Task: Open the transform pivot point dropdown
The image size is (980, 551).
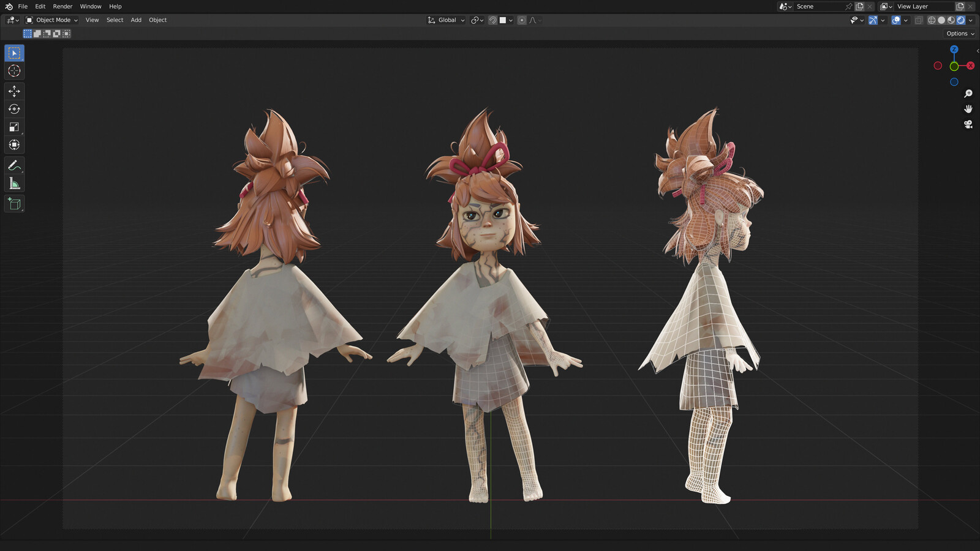Action: pos(477,20)
